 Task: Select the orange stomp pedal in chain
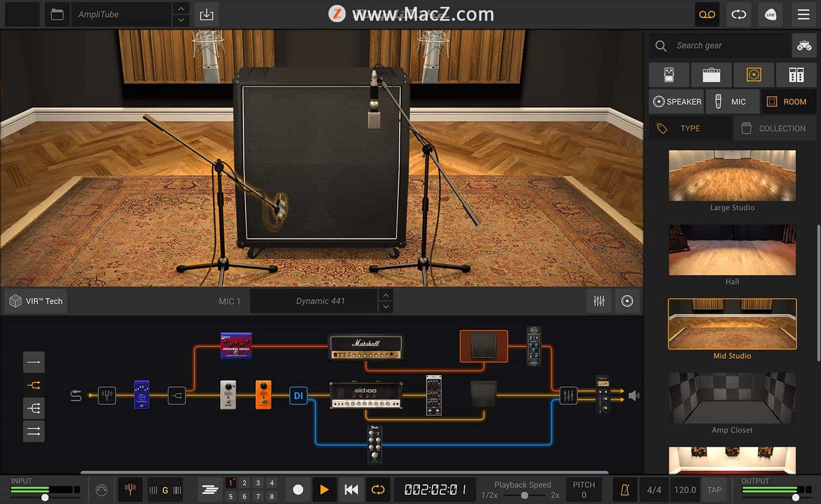pos(263,394)
